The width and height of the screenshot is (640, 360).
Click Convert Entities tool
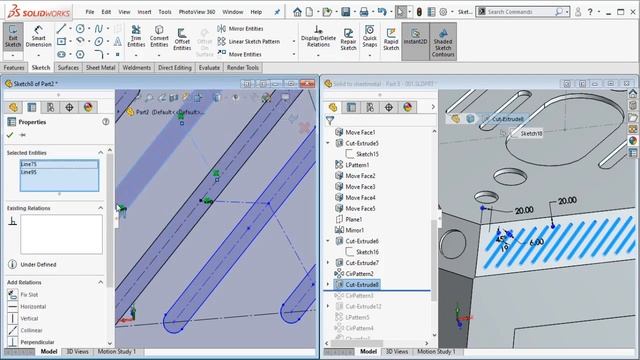159,37
